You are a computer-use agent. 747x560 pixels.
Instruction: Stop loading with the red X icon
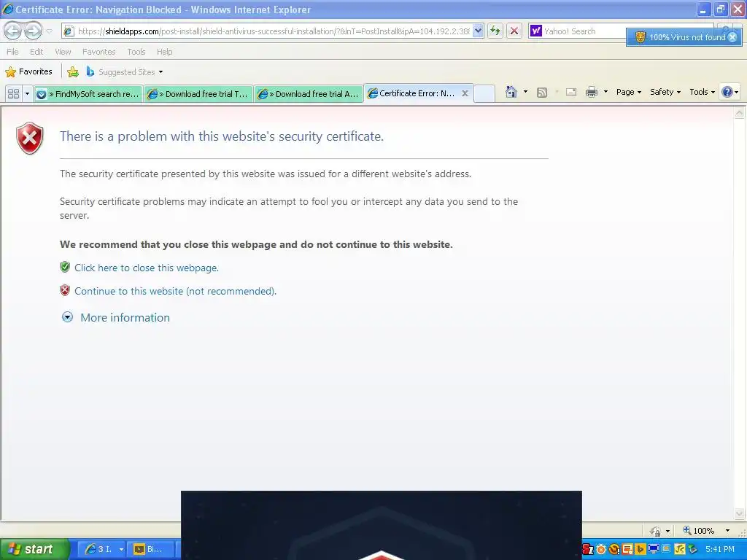(514, 31)
